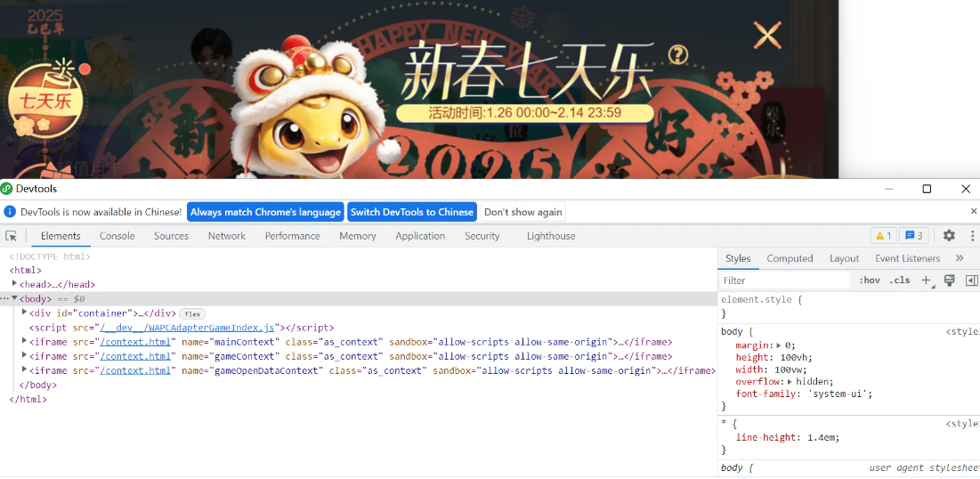Toggle the .cls class editor
This screenshot has height=479, width=980.
click(x=900, y=280)
